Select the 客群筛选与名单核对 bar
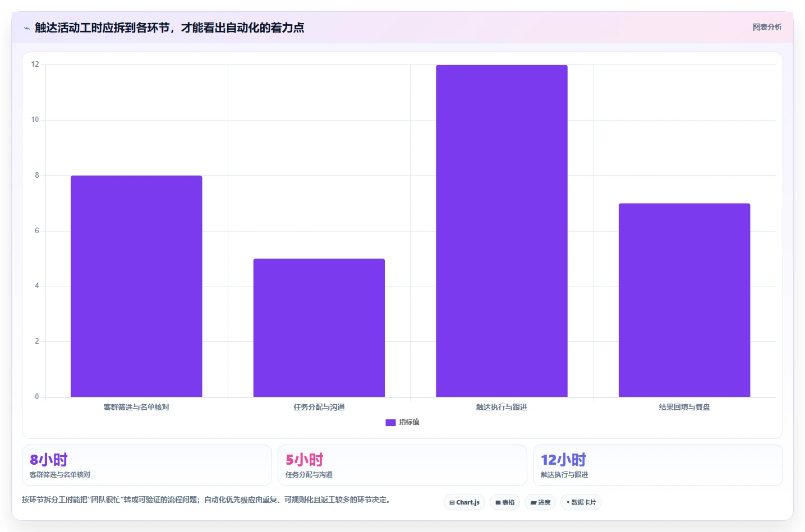The width and height of the screenshot is (805, 532). (x=136, y=286)
